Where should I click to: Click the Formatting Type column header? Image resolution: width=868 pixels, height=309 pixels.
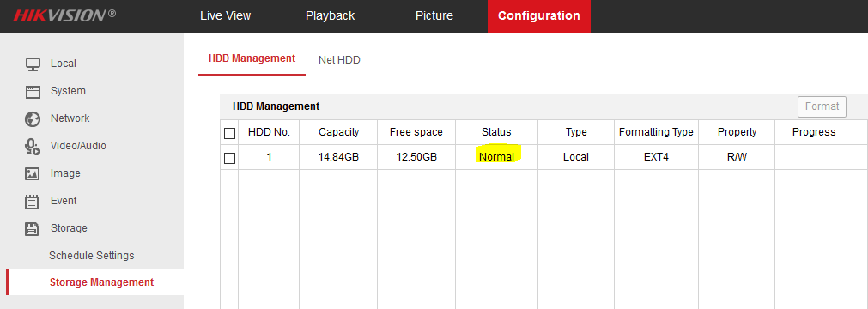tap(656, 132)
